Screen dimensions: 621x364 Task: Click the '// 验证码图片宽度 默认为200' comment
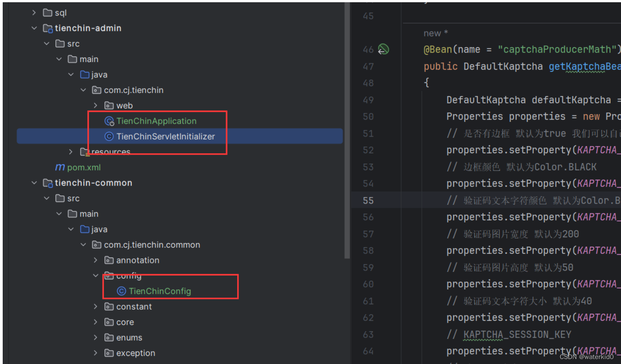[513, 234]
